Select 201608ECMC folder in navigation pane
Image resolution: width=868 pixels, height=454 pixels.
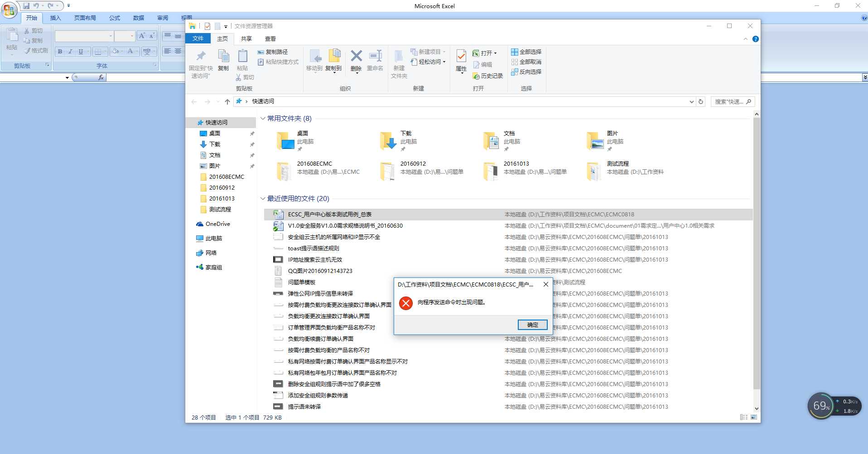pos(227,177)
